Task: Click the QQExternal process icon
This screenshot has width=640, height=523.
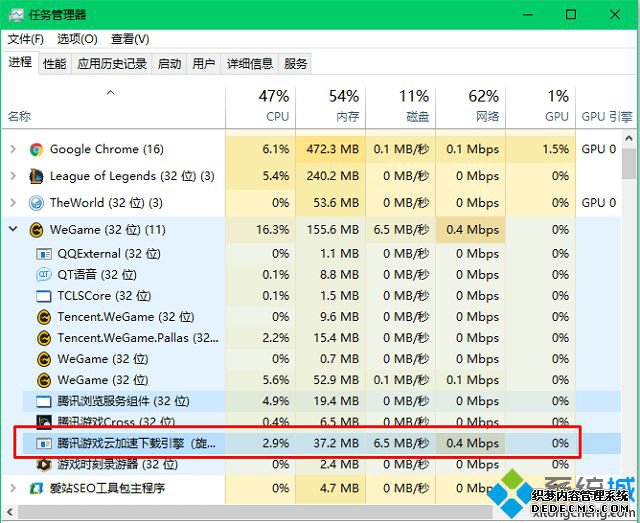Action: [x=44, y=254]
